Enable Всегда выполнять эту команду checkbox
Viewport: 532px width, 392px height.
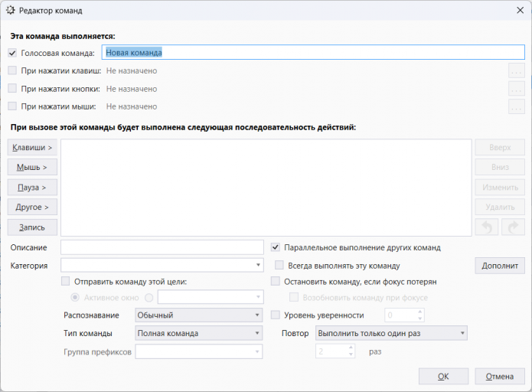[x=279, y=266]
